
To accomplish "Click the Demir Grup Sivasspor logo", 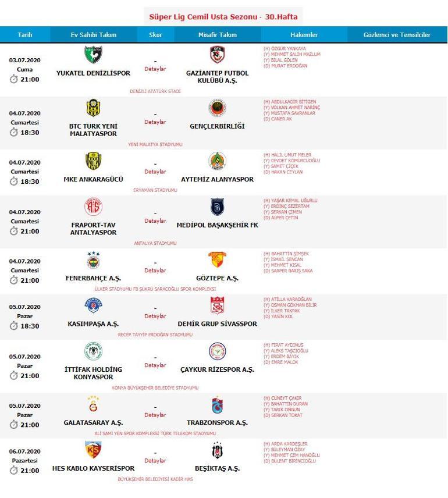I will [218, 305].
